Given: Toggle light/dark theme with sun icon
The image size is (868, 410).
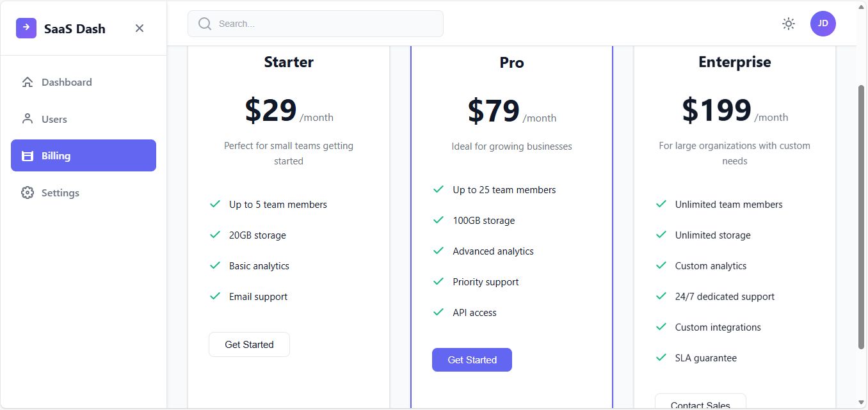Looking at the screenshot, I should [x=789, y=24].
